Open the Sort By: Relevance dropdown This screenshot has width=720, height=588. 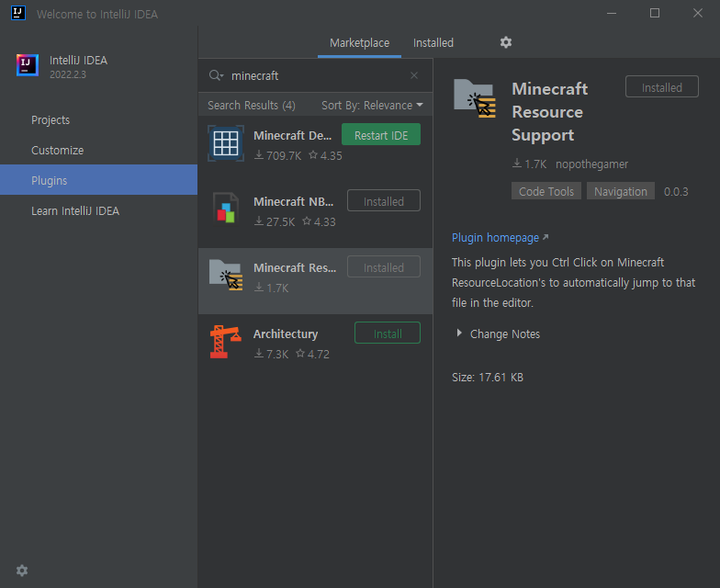point(372,105)
